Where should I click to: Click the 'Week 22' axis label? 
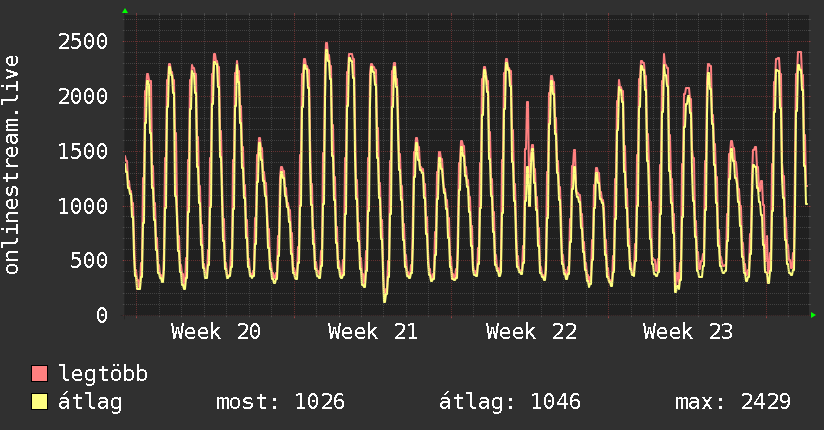coord(531,332)
